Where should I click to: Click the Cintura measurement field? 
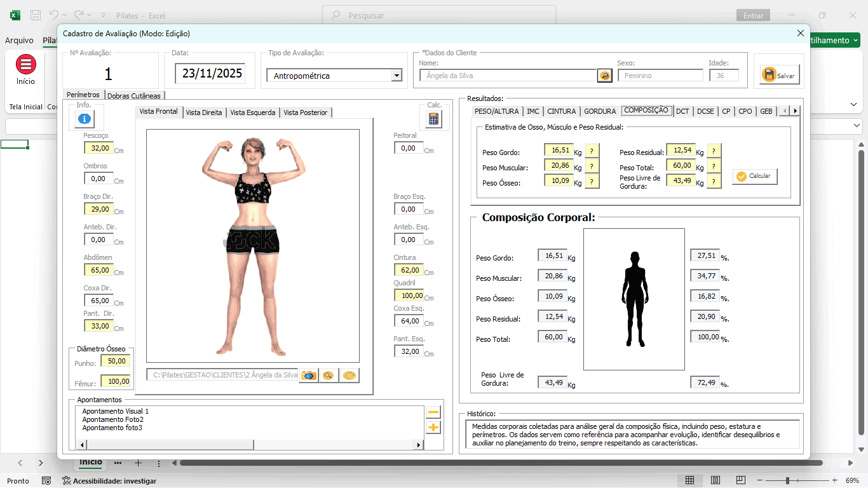pos(409,270)
